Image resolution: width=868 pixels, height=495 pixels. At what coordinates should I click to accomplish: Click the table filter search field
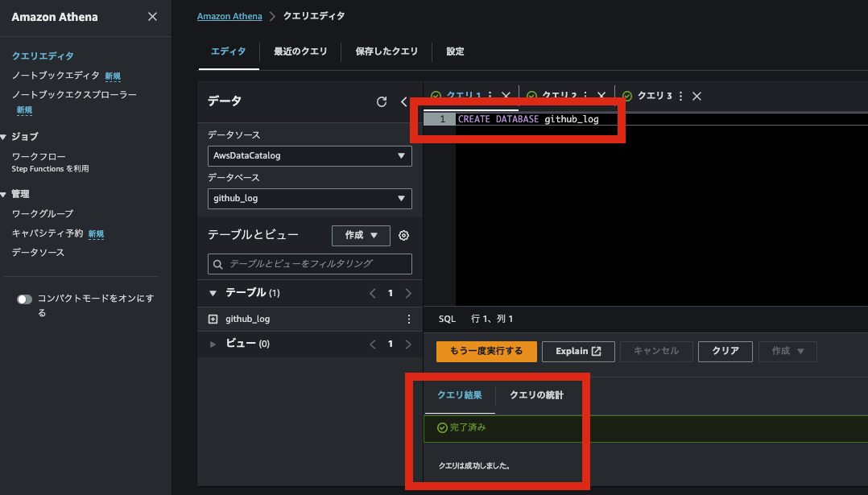(x=309, y=263)
